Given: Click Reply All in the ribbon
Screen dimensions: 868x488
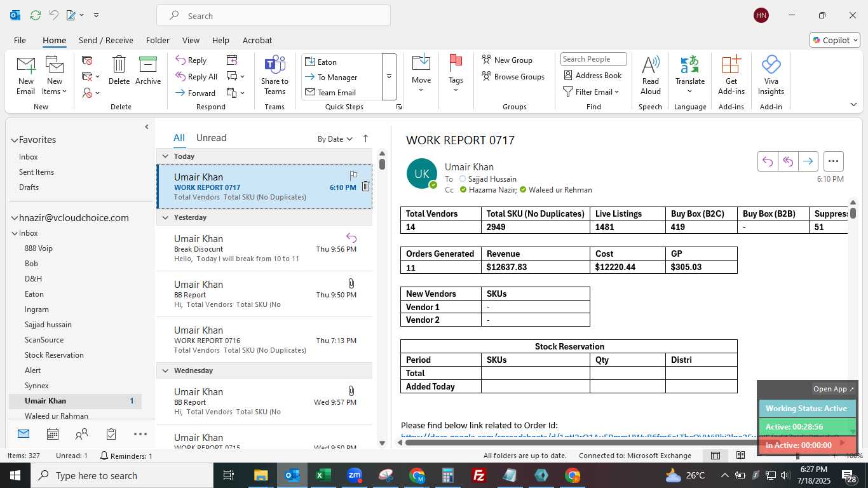Looking at the screenshot, I should tap(197, 77).
